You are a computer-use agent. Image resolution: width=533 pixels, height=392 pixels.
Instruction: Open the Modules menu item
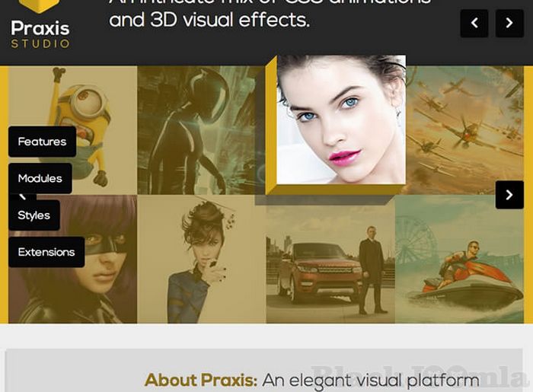(x=40, y=178)
